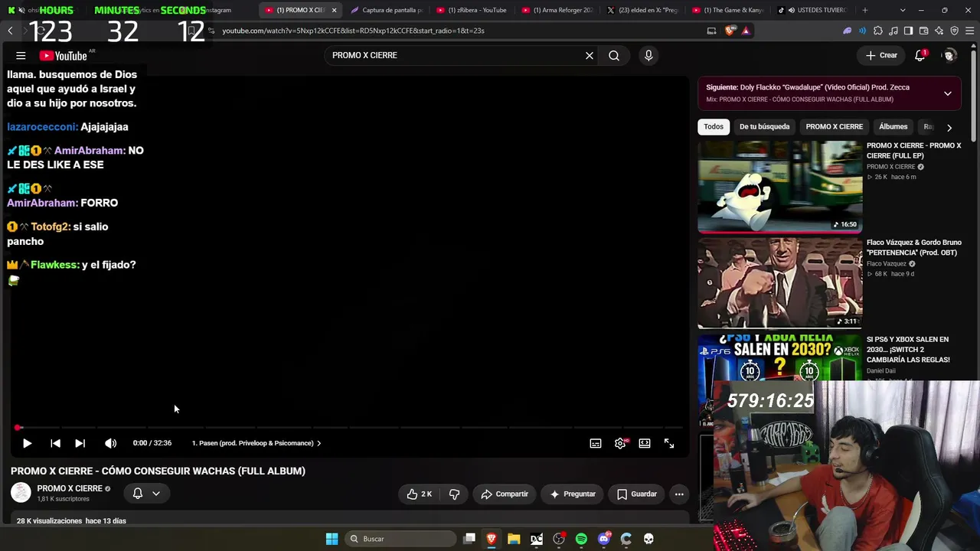980x551 pixels.
Task: Open 'SI PS6 Y XBOX SALEN EN 2030' video title
Action: 908,349
